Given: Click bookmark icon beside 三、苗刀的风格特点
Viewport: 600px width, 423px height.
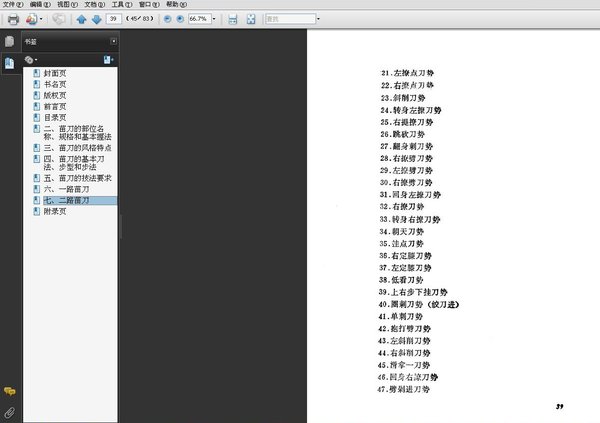Looking at the screenshot, I should [36, 148].
